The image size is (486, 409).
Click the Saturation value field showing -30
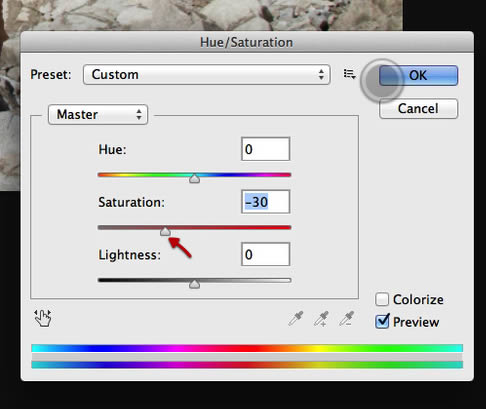coord(266,202)
